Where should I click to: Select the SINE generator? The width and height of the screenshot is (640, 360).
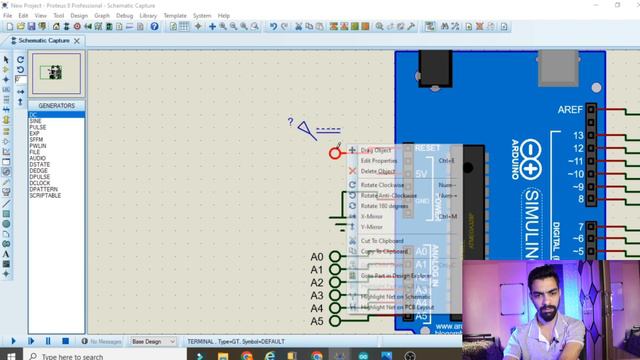pos(36,121)
